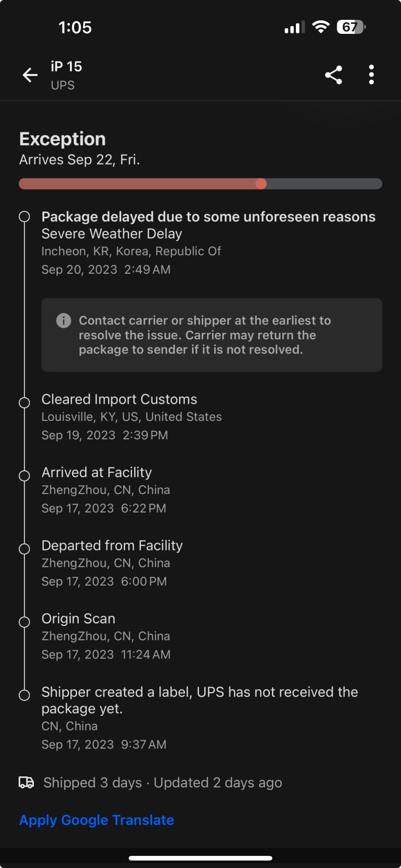Select the Origin Scan timeline marker
This screenshot has width=401, height=868.
coord(25,622)
